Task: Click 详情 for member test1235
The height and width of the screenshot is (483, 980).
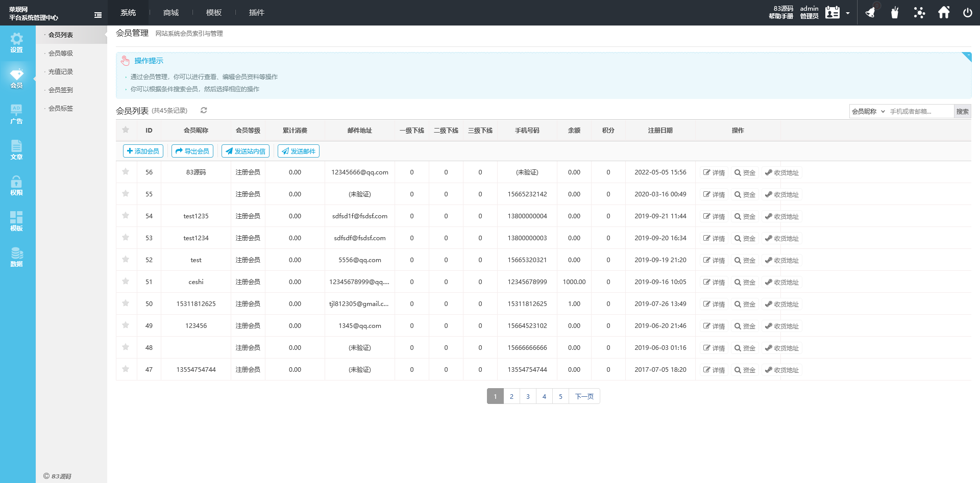Action: coord(714,216)
